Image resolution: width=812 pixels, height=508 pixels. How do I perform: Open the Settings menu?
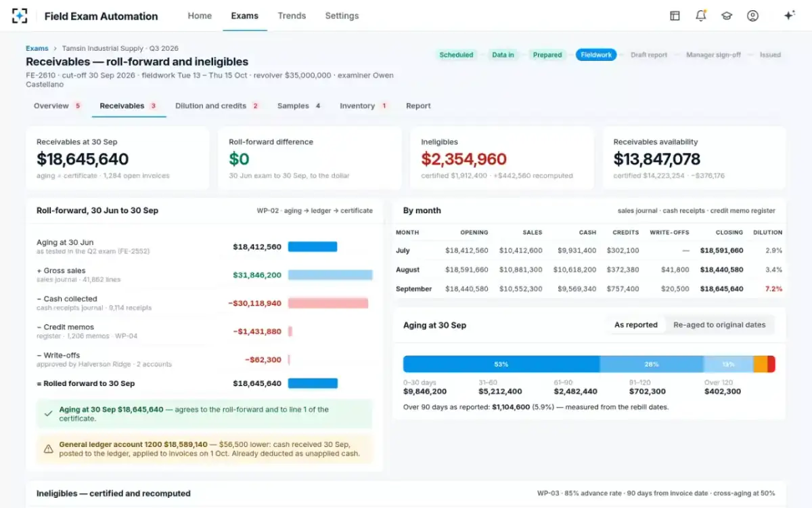coord(342,16)
